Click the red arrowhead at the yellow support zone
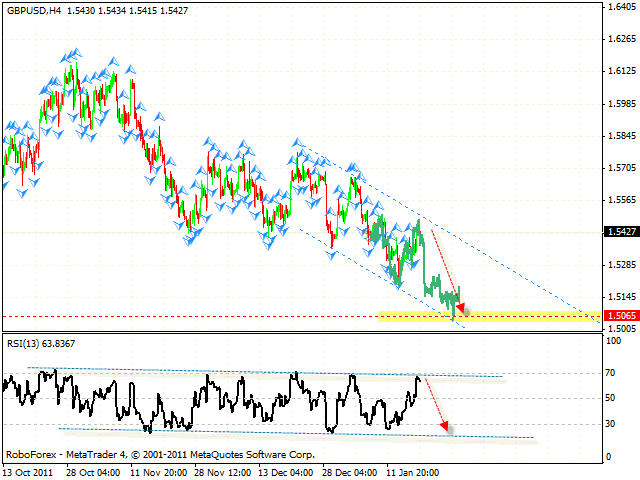Screen dimensions: 640x480 tap(461, 307)
